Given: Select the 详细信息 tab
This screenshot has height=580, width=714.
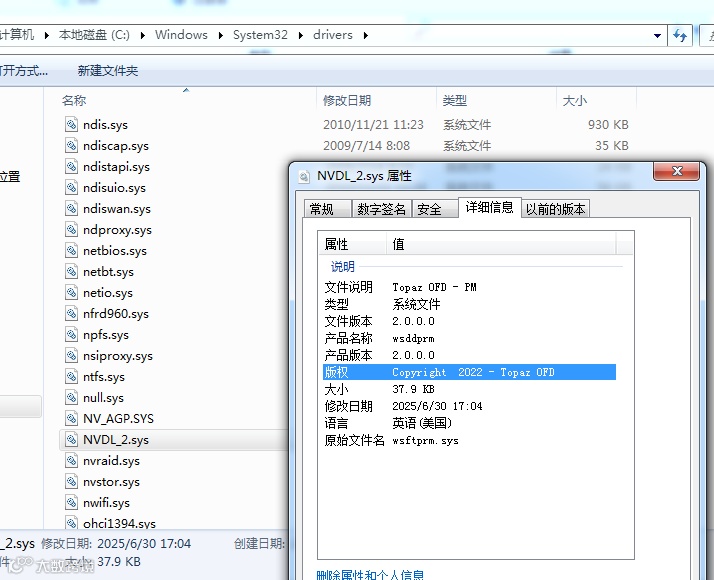Looking at the screenshot, I should (490, 208).
